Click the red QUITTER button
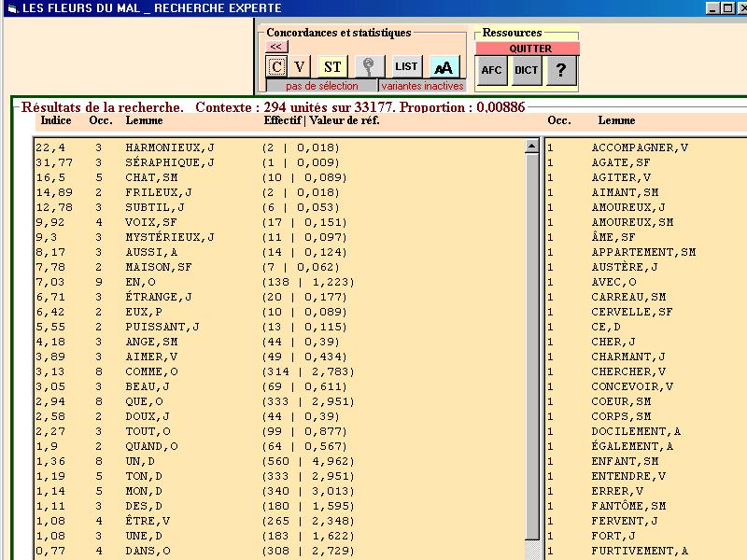The image size is (747, 560). tap(528, 49)
